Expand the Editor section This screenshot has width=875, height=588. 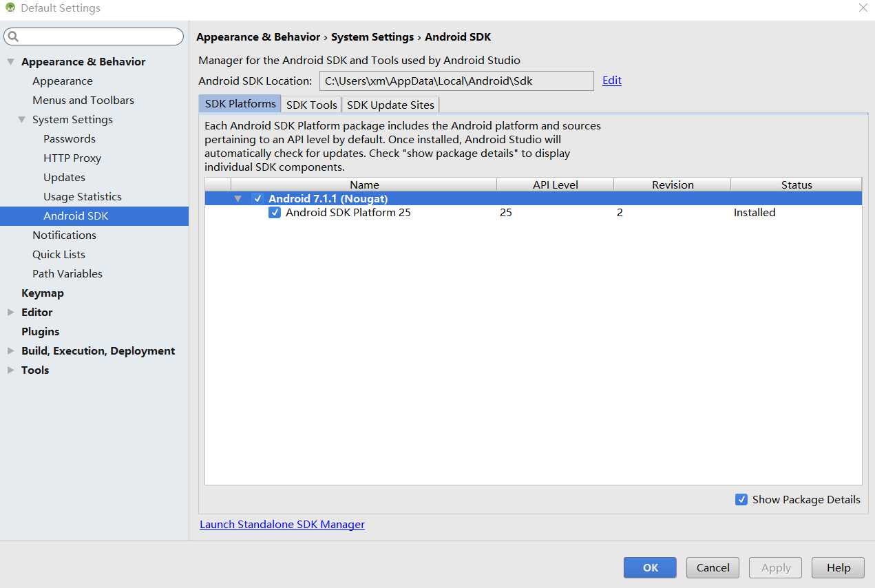pyautogui.click(x=10, y=312)
